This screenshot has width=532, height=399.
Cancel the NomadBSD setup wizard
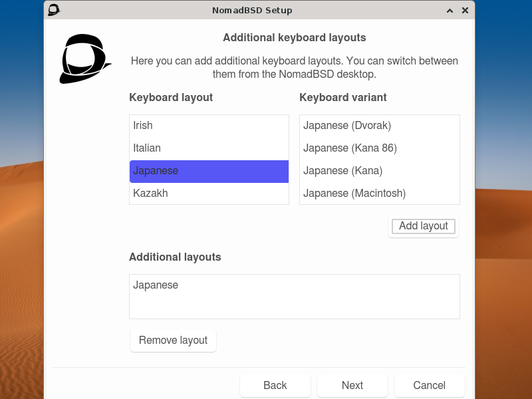coord(429,385)
